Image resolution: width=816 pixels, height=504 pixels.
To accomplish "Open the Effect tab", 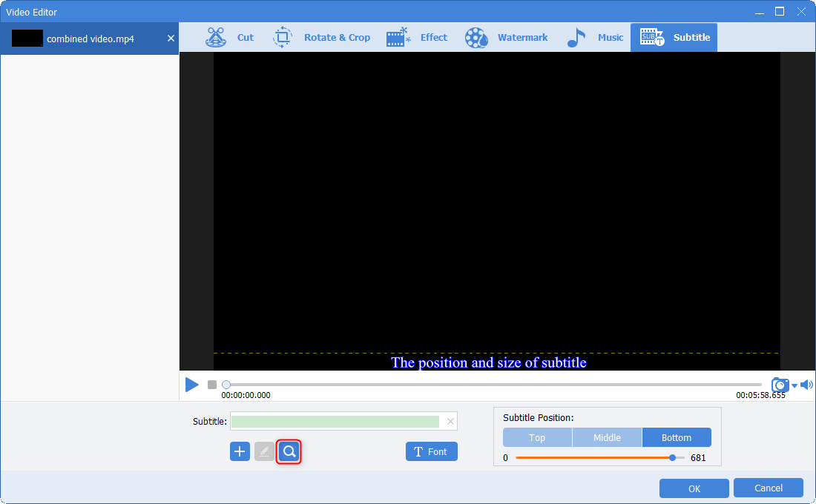I will click(x=417, y=38).
